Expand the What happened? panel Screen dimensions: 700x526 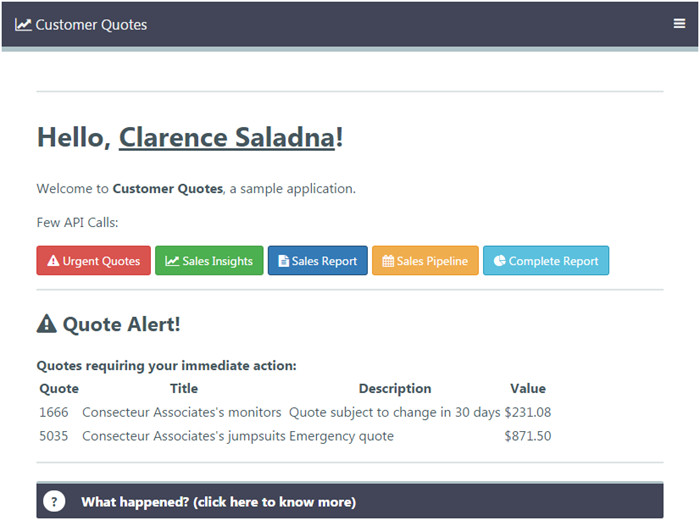click(x=350, y=501)
